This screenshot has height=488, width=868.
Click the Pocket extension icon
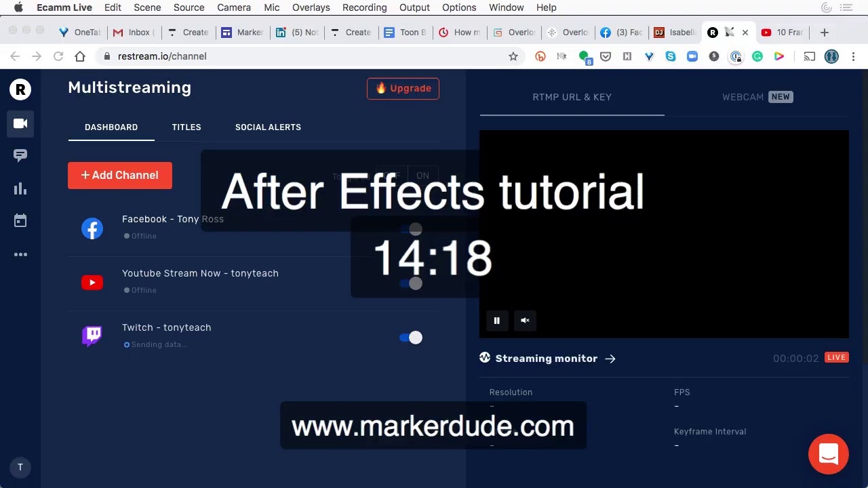606,56
